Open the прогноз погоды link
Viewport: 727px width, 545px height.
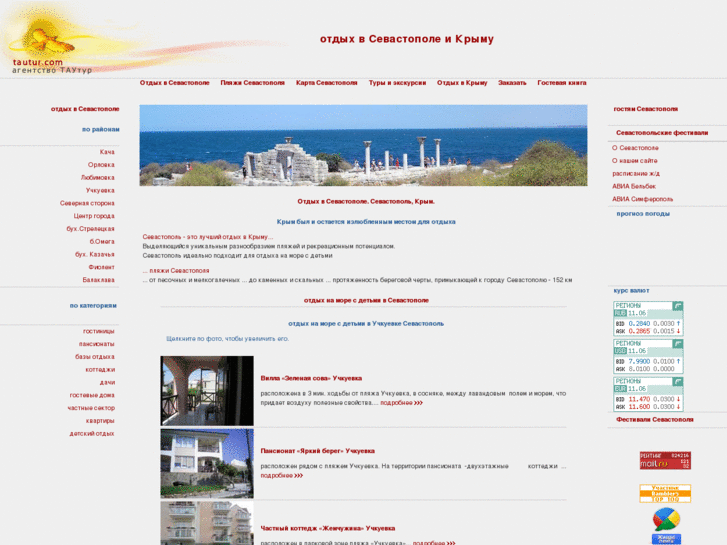643,214
